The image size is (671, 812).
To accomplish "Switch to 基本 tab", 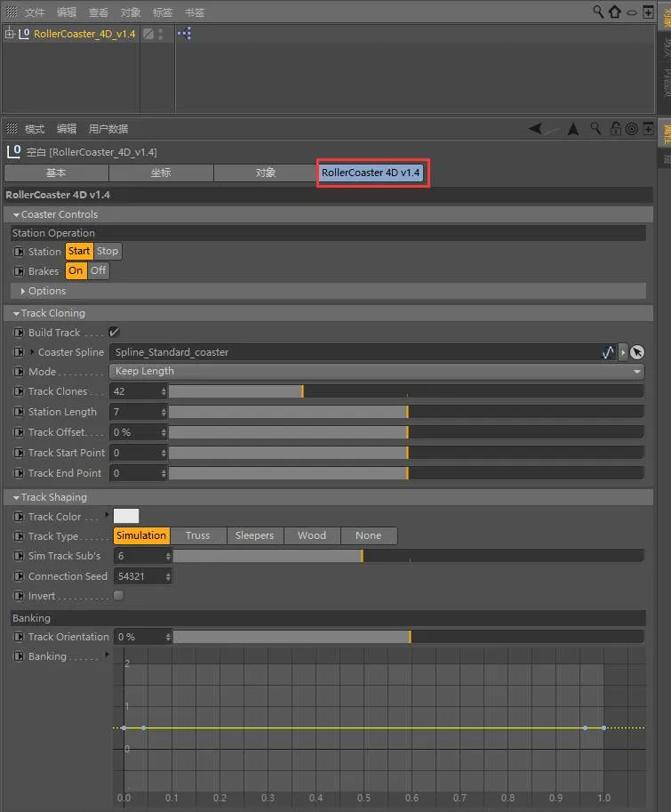I will point(56,173).
